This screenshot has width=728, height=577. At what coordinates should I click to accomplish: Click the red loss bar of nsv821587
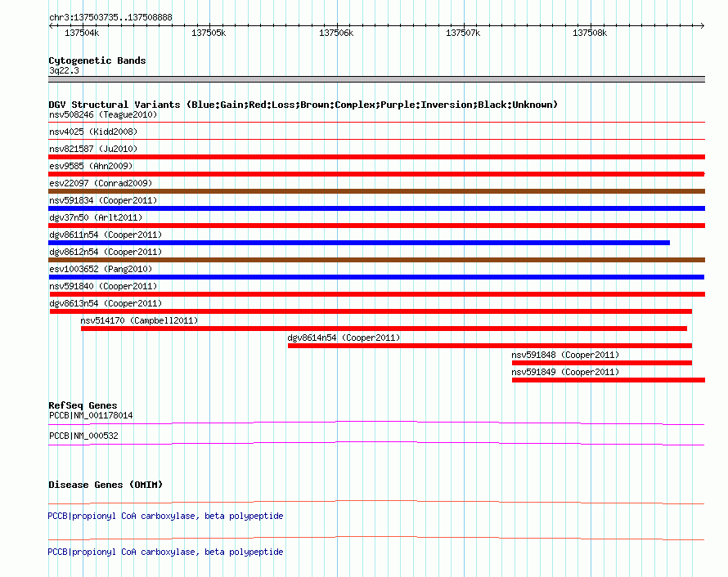point(376,157)
